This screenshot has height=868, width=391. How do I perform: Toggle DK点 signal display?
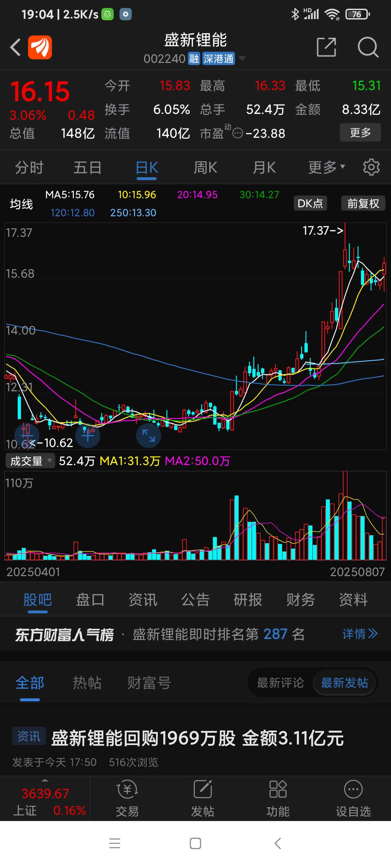click(310, 203)
